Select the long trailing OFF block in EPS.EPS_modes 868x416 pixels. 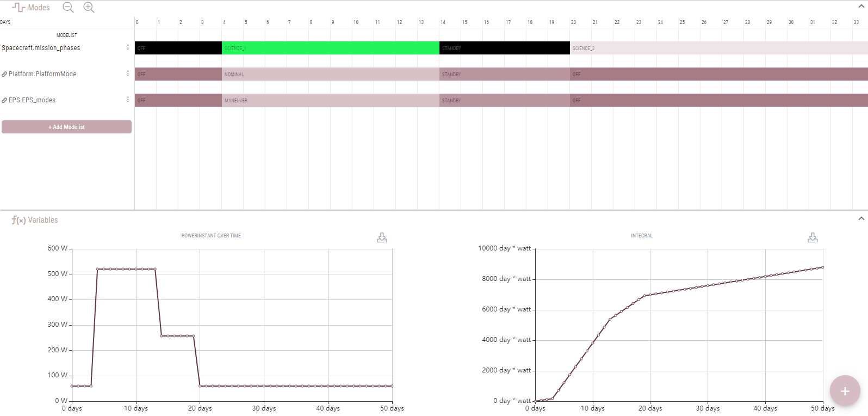[x=719, y=100]
